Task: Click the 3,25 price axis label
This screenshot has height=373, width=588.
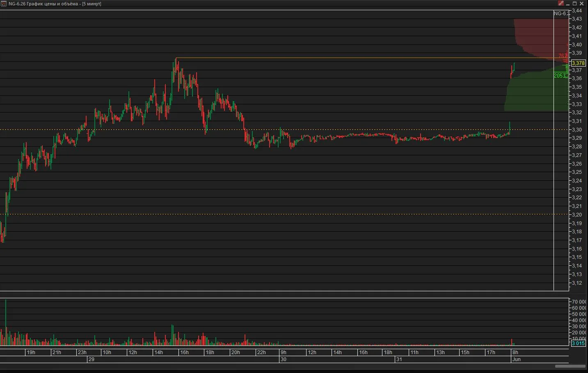Action: point(577,172)
